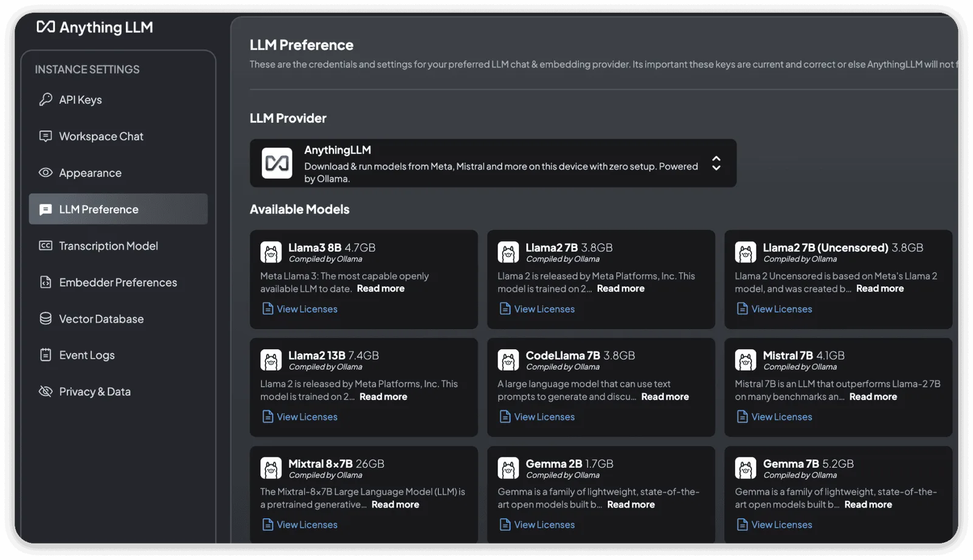Expand the LLM Provider selector chevron

[716, 163]
